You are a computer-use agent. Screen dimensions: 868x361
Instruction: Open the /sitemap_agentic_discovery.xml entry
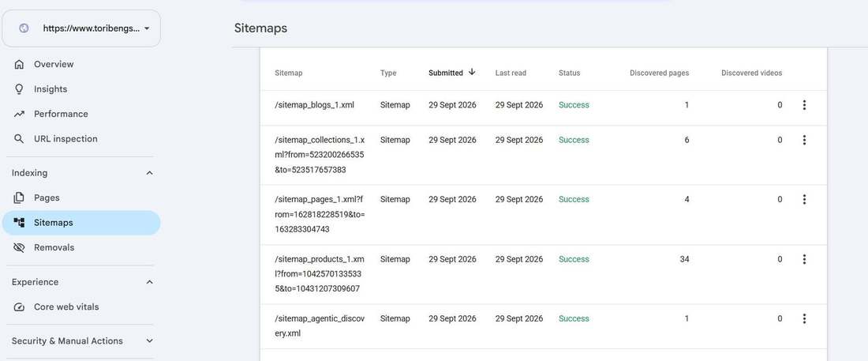click(320, 326)
